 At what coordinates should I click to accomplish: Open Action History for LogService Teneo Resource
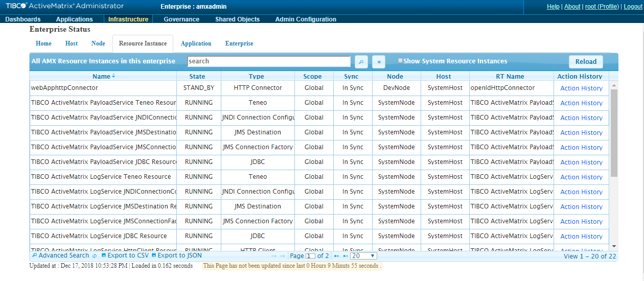click(x=581, y=177)
